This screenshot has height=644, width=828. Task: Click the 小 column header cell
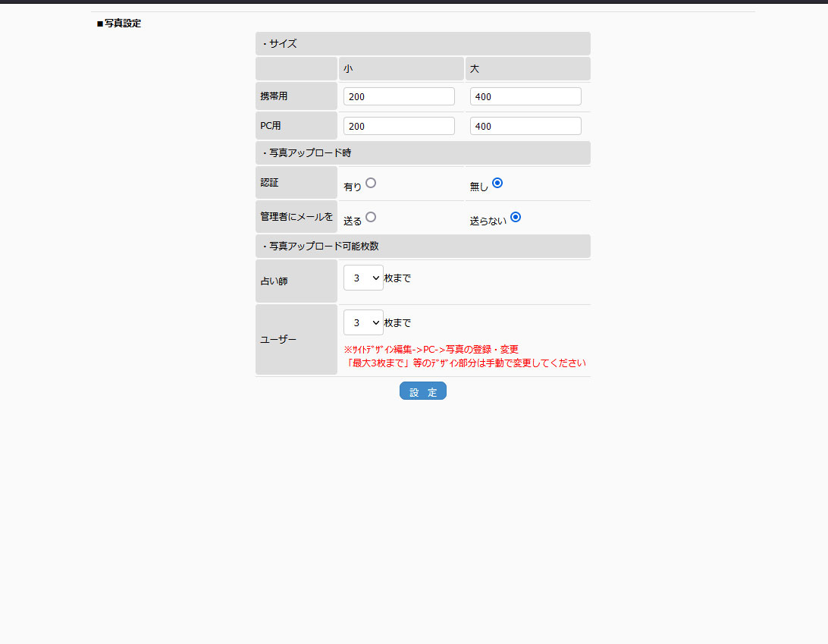(400, 68)
